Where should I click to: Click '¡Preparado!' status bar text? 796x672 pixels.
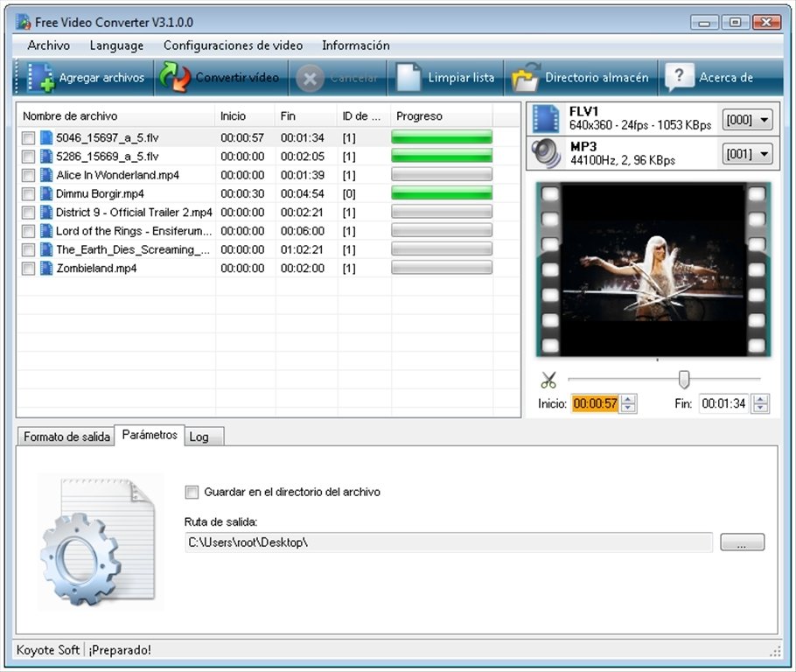click(121, 650)
